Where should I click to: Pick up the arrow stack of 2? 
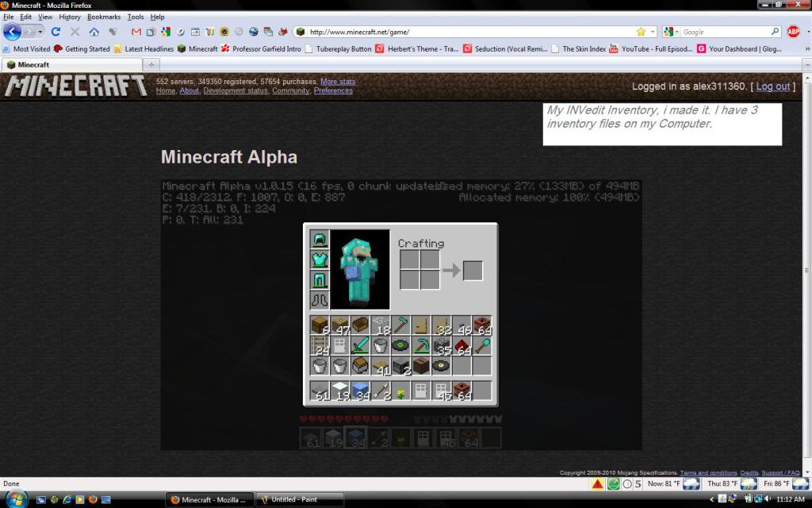(x=380, y=391)
